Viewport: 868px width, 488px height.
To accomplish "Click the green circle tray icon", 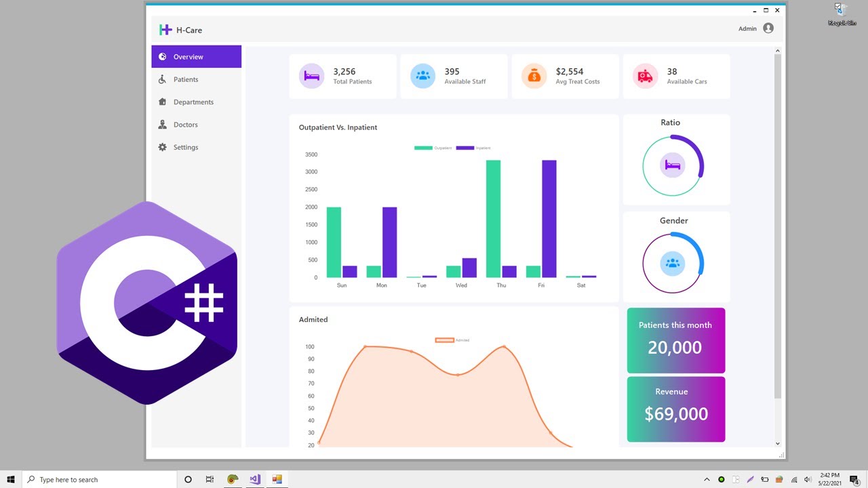I will pyautogui.click(x=721, y=480).
